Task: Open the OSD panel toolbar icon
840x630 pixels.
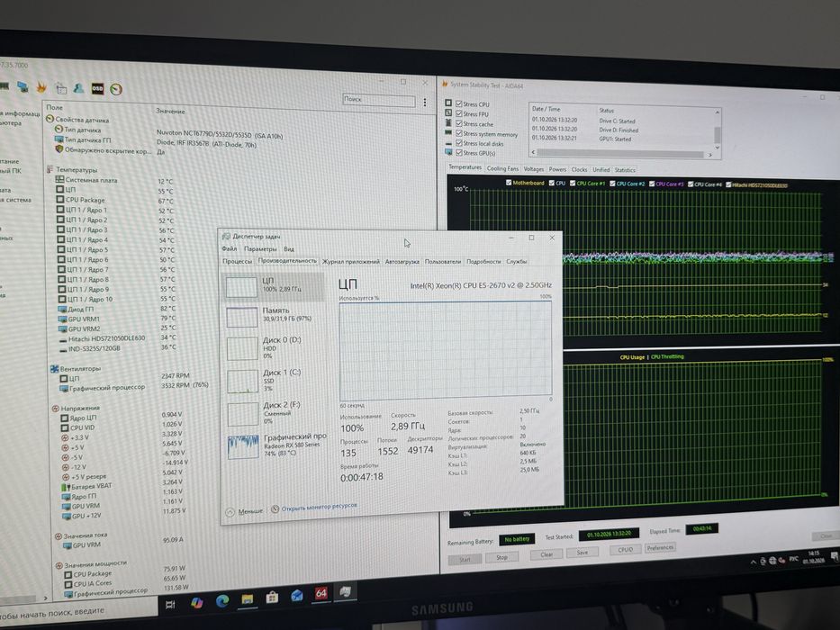Action: click(97, 88)
